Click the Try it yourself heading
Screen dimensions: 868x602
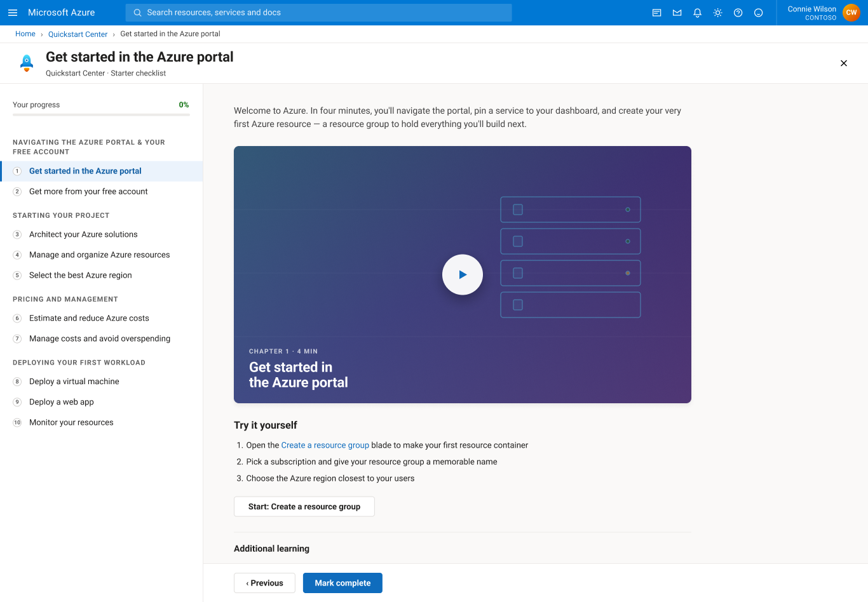266,425
